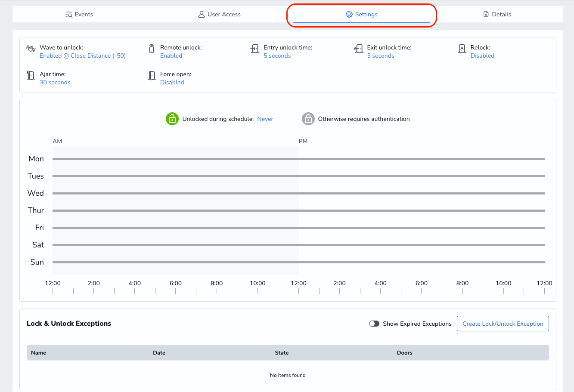The height and width of the screenshot is (392, 574).
Task: Click the Lock & Unlock Exceptions heading
Action: pyautogui.click(x=69, y=324)
